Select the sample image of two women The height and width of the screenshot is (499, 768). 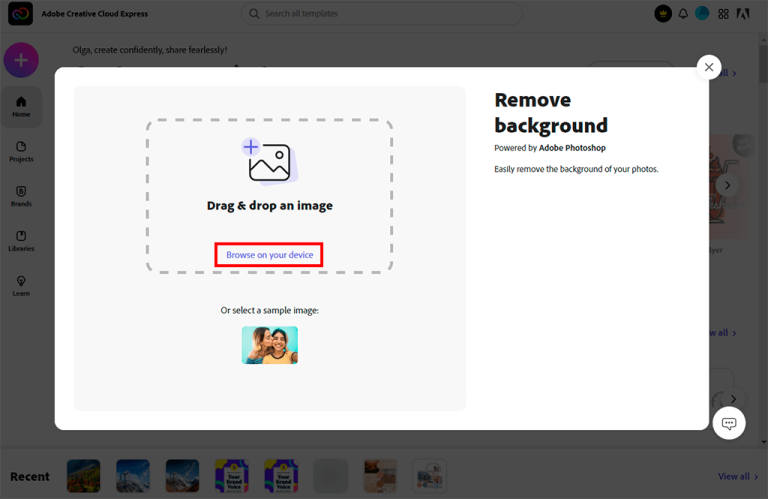270,345
